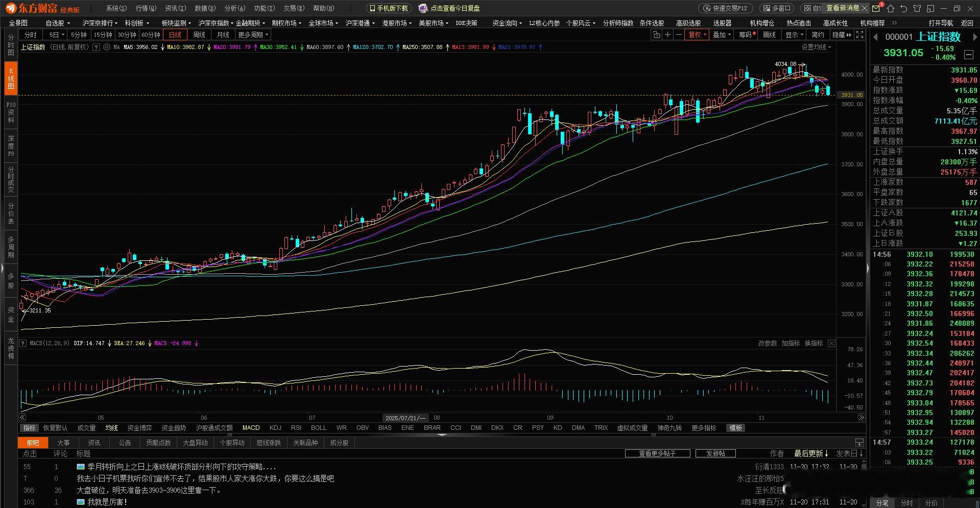Collapse the quote panel minus box icon
This screenshot has width=980, height=508.
click(x=968, y=54)
